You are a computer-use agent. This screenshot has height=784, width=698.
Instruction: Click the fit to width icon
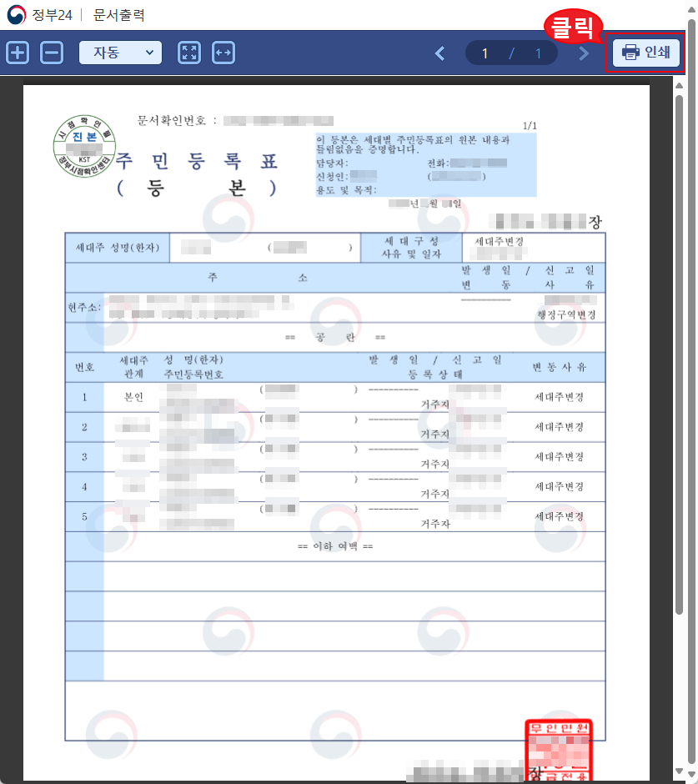click(x=223, y=53)
